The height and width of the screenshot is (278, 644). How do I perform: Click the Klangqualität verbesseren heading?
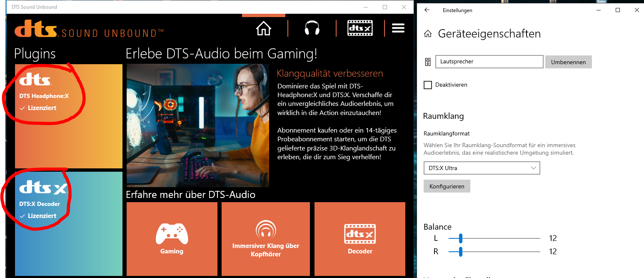pyautogui.click(x=329, y=73)
